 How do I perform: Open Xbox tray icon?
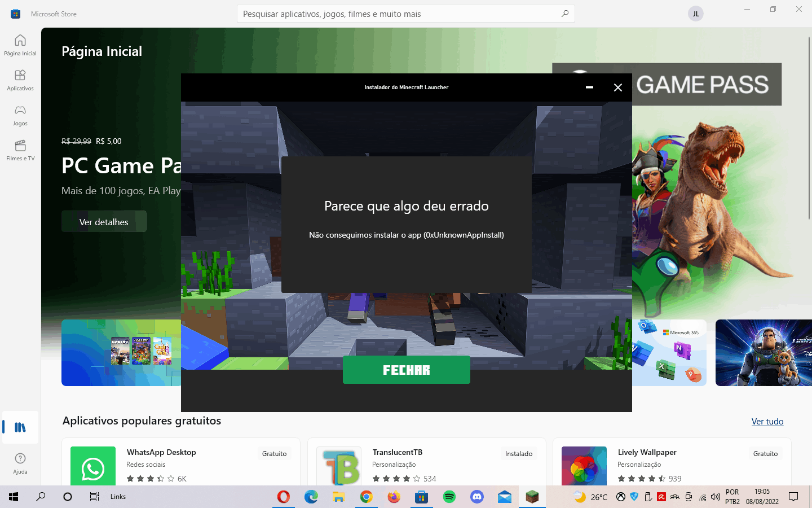[x=620, y=497]
